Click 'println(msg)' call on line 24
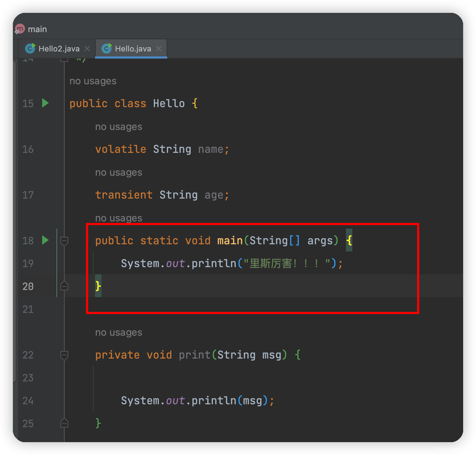The image size is (476, 455). pyautogui.click(x=229, y=401)
